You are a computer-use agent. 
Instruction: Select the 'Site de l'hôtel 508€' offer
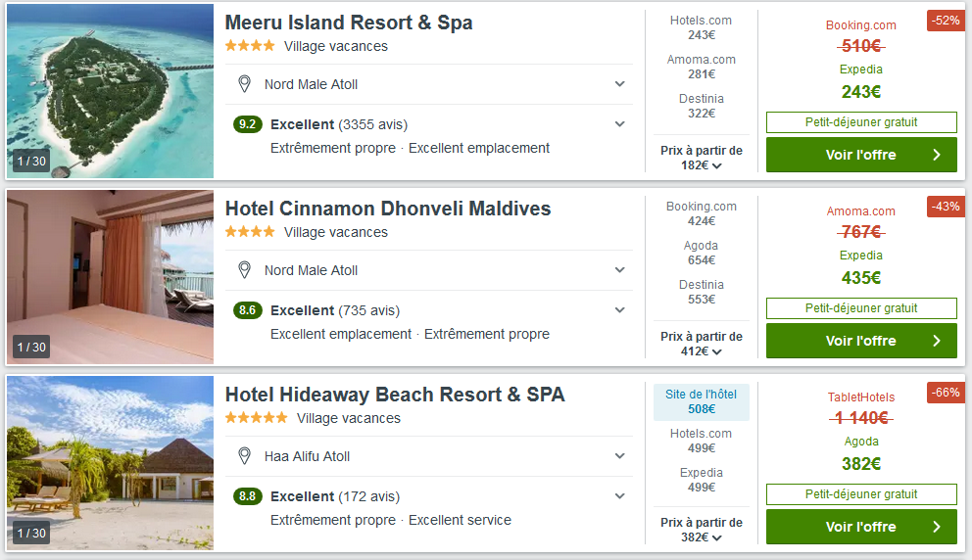(x=702, y=402)
